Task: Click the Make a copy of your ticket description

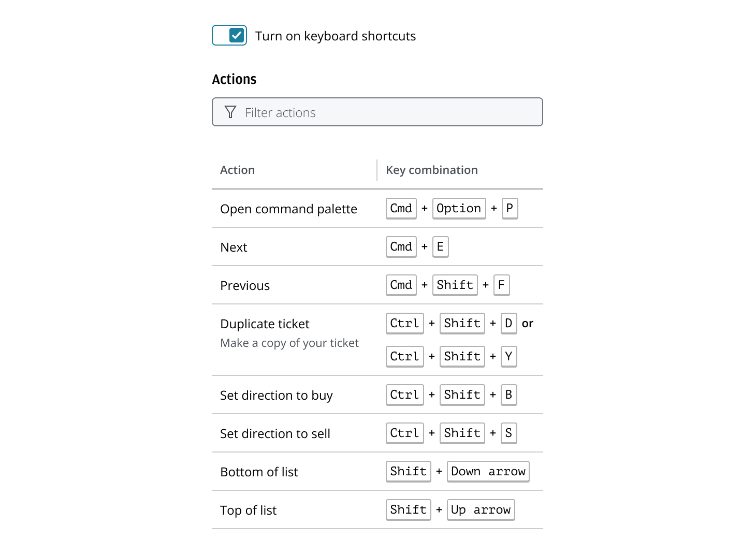Action: (289, 343)
